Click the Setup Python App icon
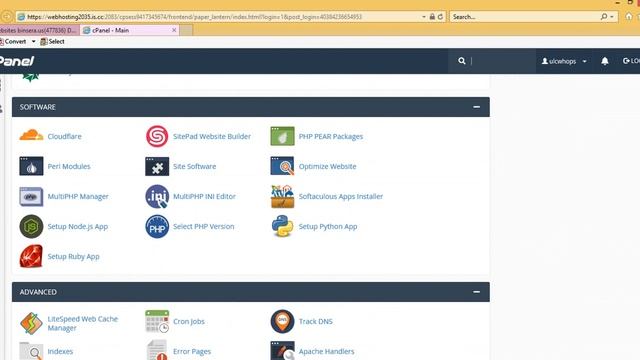Viewport: 640px width, 360px height. pos(282,226)
